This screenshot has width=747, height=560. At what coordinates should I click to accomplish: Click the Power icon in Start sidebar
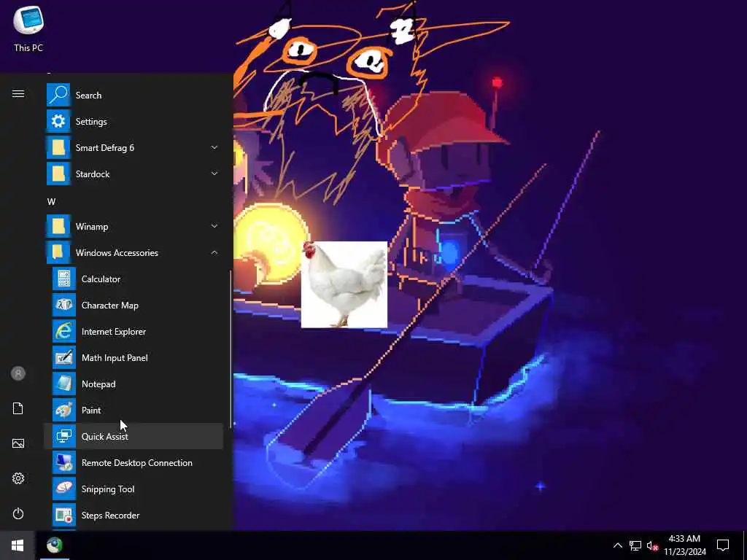[x=18, y=513]
